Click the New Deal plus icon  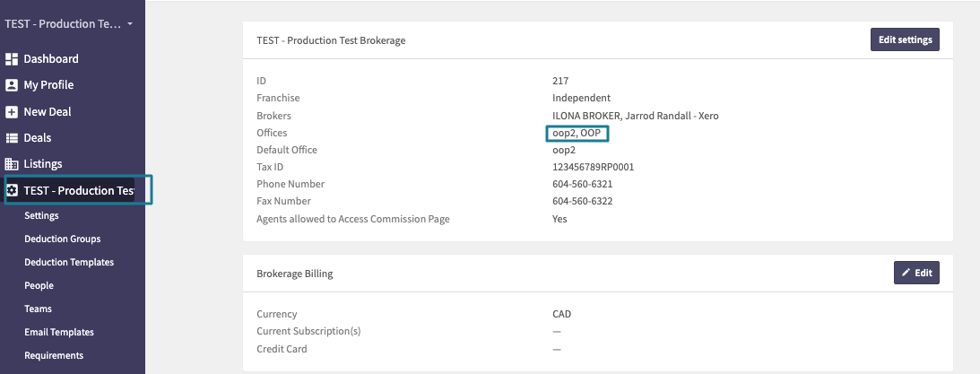(x=12, y=112)
